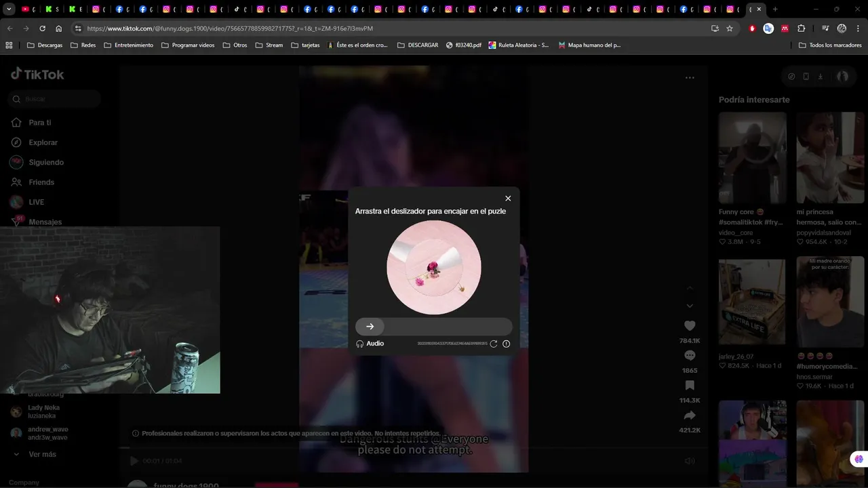Click the phone app icon in header

(806, 77)
